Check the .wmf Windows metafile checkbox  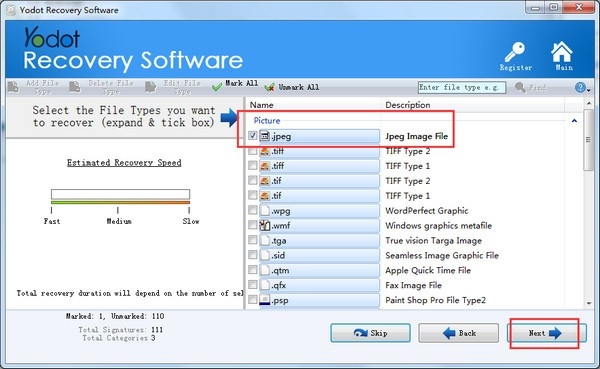[x=253, y=225]
